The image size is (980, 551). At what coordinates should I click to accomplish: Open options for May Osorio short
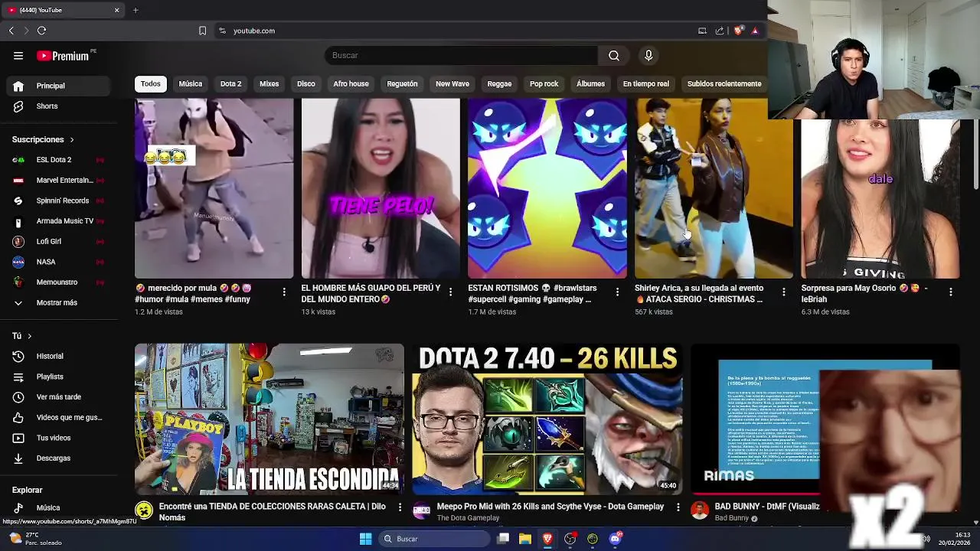point(950,292)
